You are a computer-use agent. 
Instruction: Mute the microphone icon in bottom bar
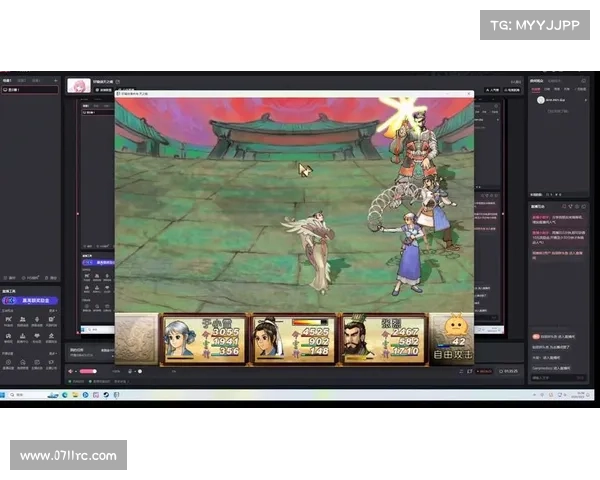click(x=130, y=371)
